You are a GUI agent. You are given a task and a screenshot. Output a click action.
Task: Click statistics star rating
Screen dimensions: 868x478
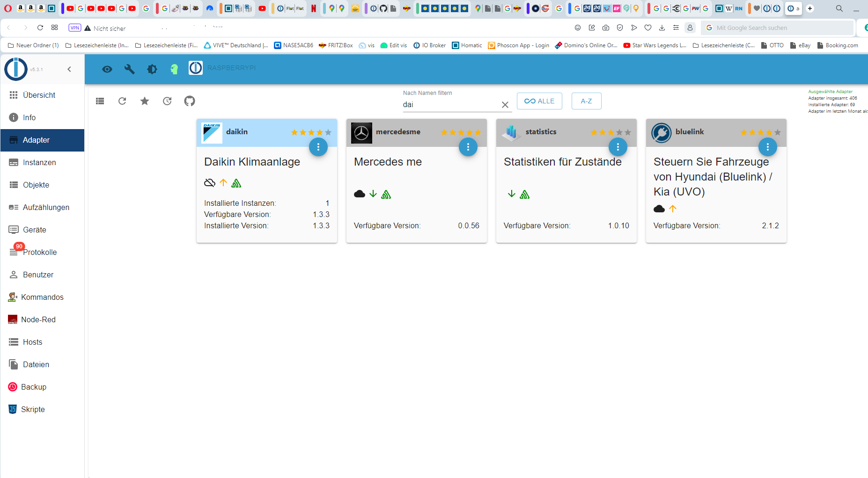[611, 132]
